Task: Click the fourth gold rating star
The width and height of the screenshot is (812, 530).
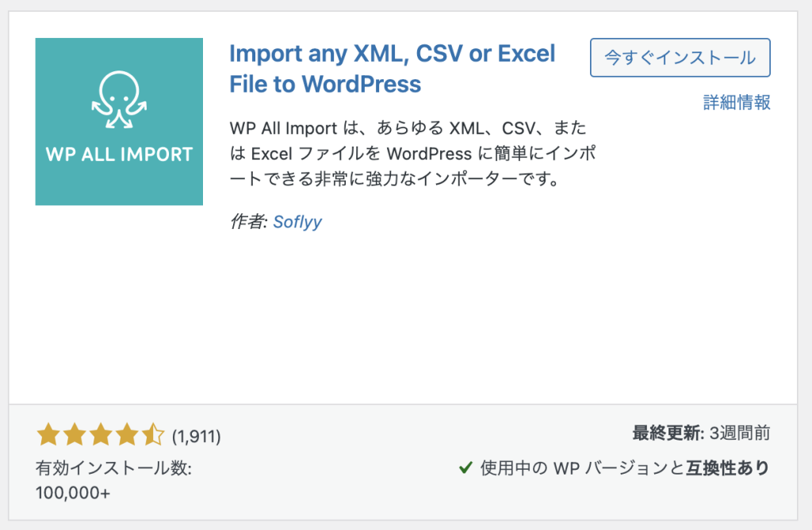Action: pyautogui.click(x=127, y=434)
